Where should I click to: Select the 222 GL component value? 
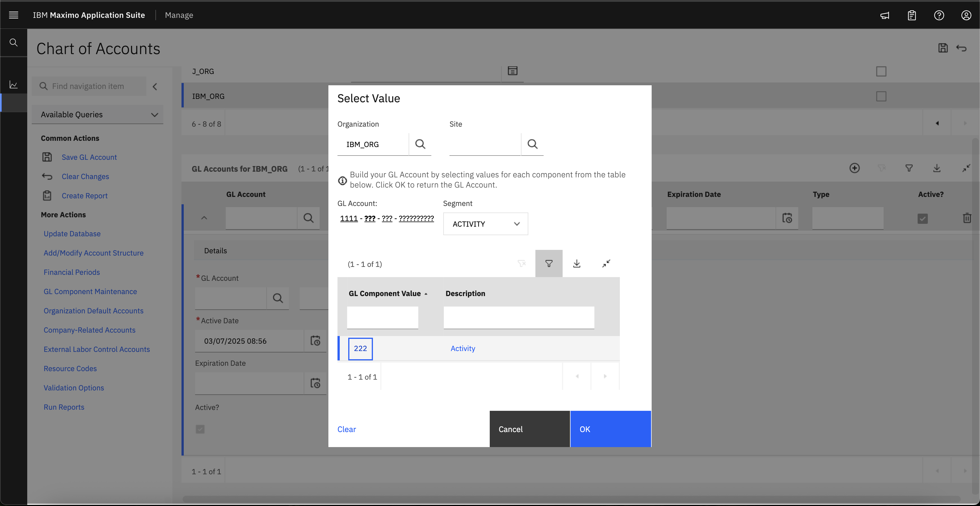coord(360,348)
